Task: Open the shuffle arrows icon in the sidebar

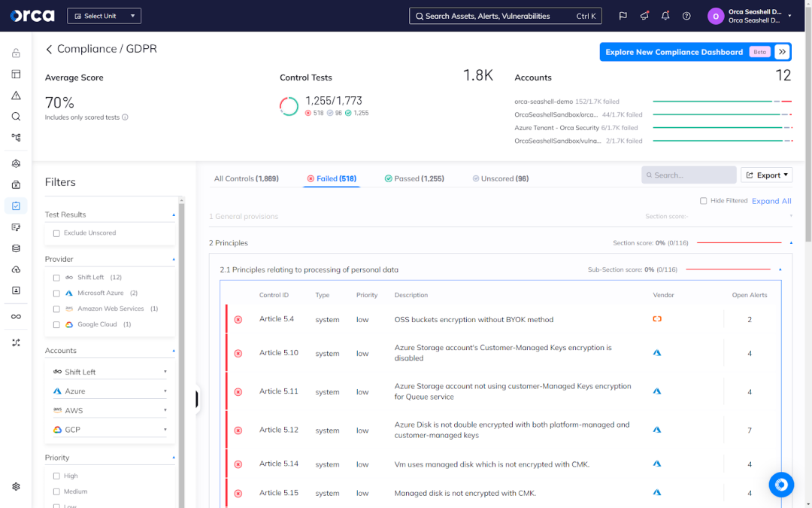Action: pos(16,342)
